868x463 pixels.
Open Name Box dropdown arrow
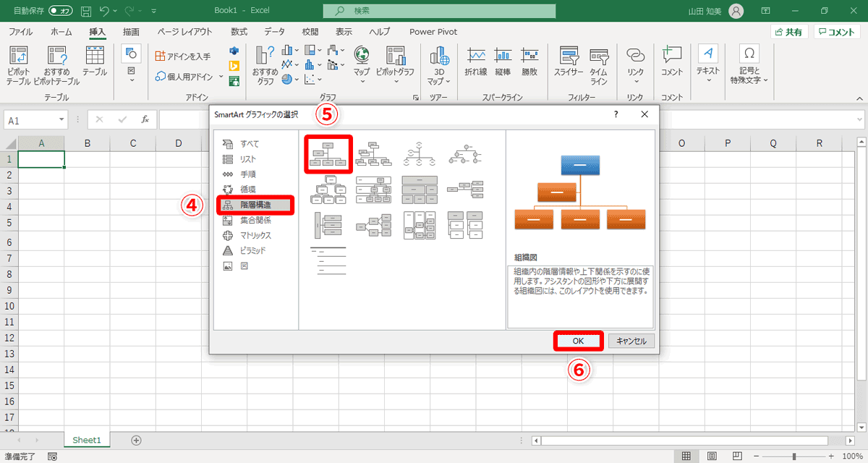tap(63, 120)
